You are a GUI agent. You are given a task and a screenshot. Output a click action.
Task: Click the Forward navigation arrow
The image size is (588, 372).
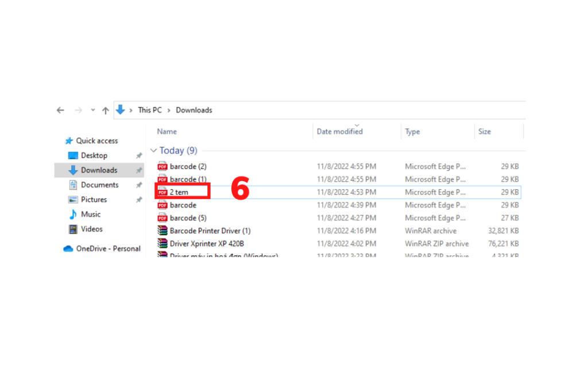tap(78, 110)
